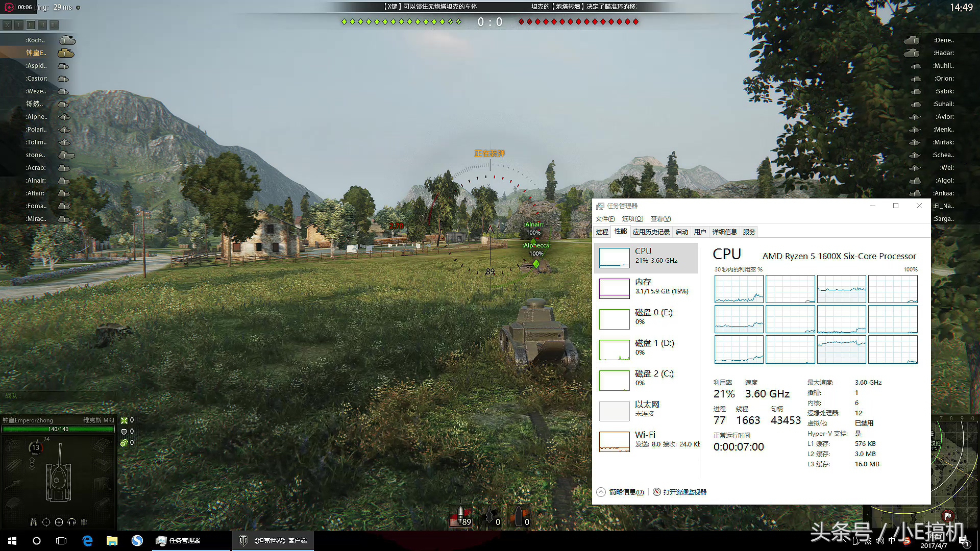This screenshot has height=551, width=980.
Task: Switch to the 进程 tab
Action: pos(602,232)
